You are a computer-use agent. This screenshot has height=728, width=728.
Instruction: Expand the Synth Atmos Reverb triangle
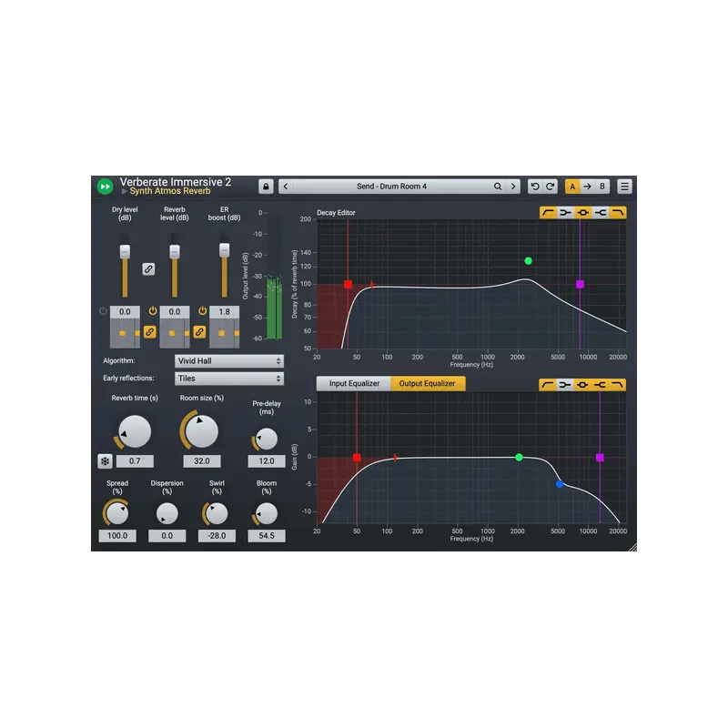(124, 191)
